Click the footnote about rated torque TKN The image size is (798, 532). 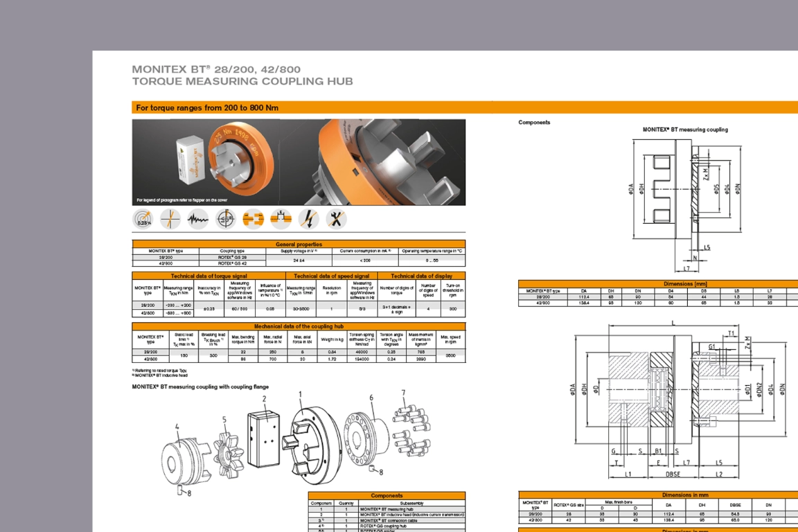click(158, 371)
